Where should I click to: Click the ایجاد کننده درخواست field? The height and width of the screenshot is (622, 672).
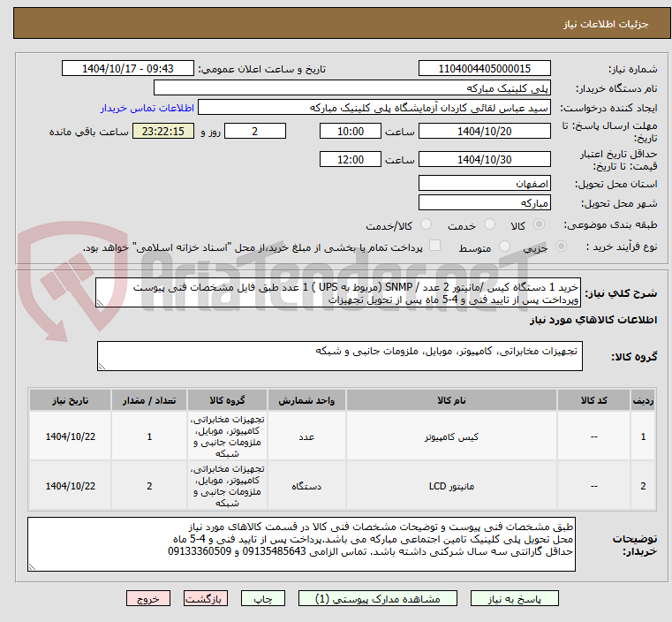(x=374, y=108)
